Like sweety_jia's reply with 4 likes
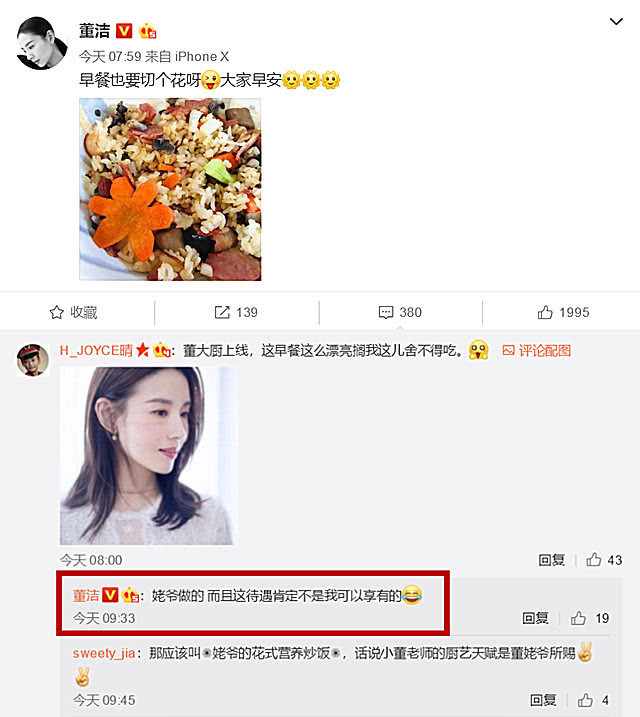 pyautogui.click(x=585, y=700)
